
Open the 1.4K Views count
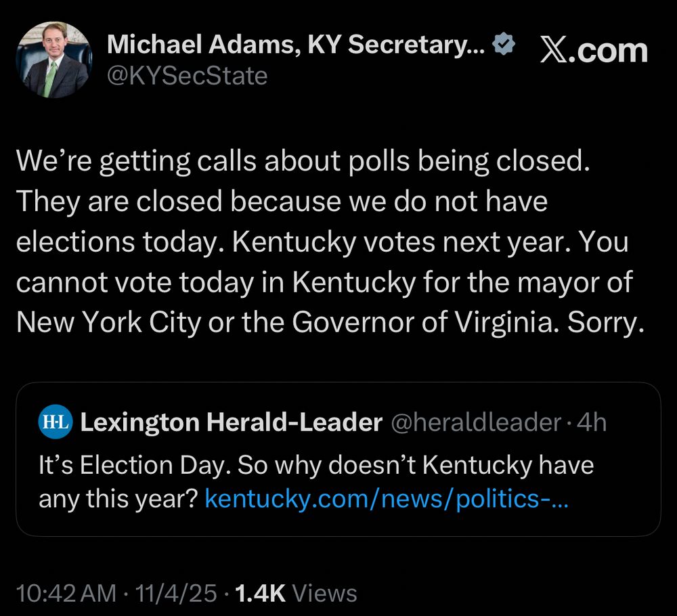tap(295, 594)
